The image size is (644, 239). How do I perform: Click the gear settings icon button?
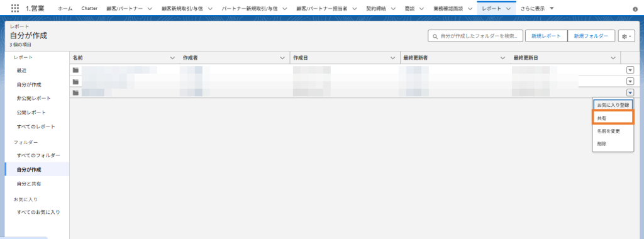627,36
